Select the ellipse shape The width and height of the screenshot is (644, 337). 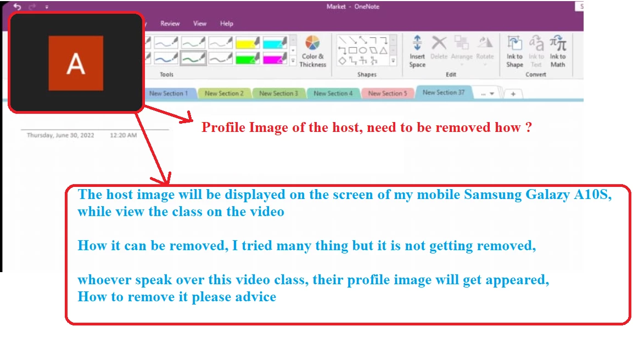pos(363,51)
